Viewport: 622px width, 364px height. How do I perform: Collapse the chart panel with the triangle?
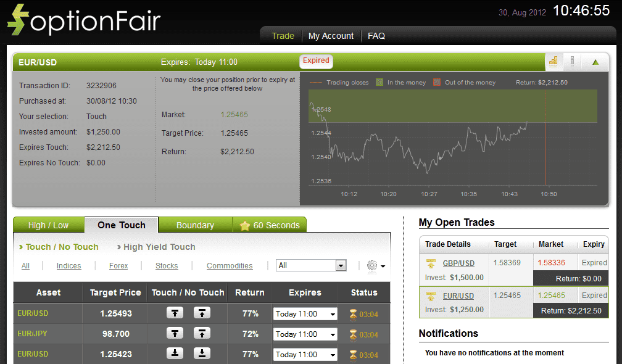pos(595,62)
